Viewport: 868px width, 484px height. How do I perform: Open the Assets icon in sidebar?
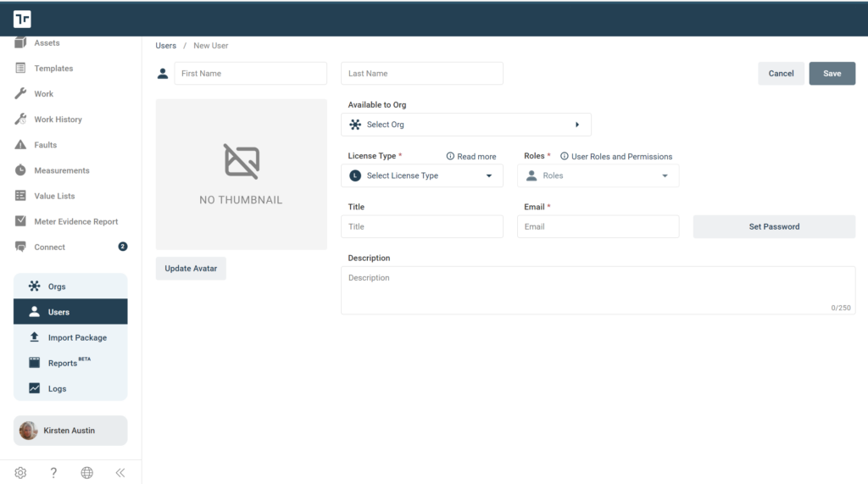tap(20, 42)
